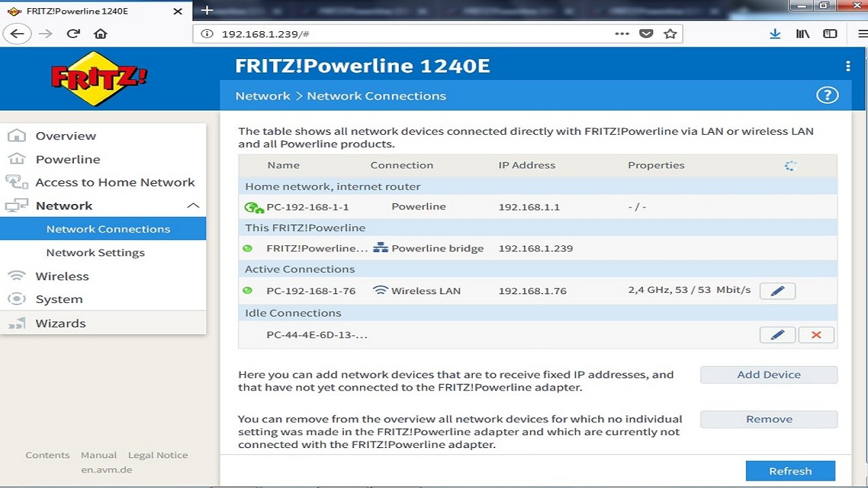Viewport: 868px width, 488px height.
Task: Collapse the Network menu chevron
Action: (193, 205)
